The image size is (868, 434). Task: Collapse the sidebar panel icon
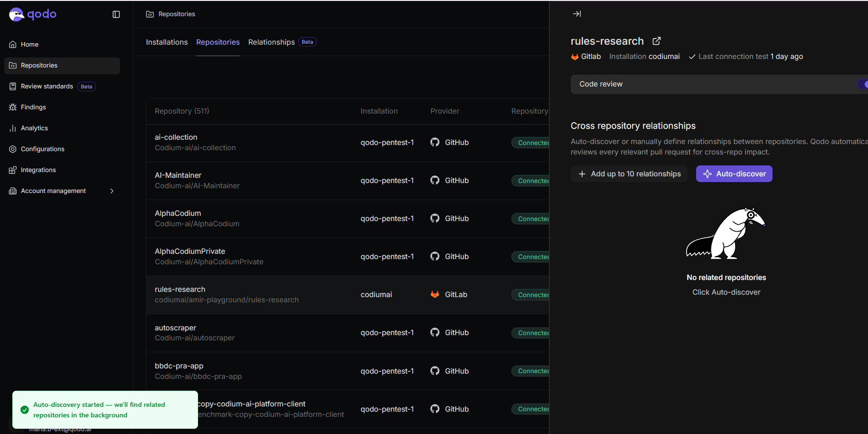[116, 14]
